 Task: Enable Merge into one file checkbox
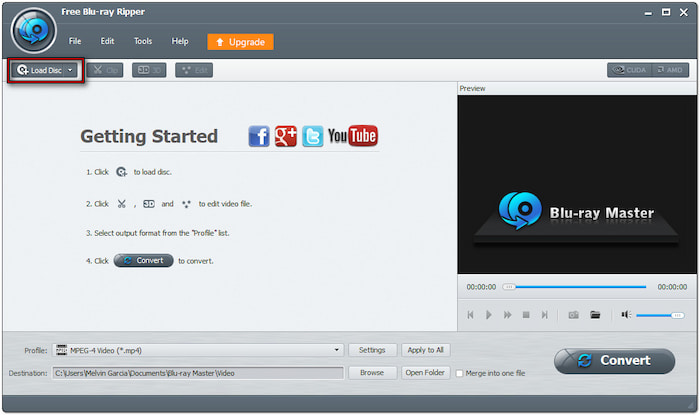coord(459,373)
